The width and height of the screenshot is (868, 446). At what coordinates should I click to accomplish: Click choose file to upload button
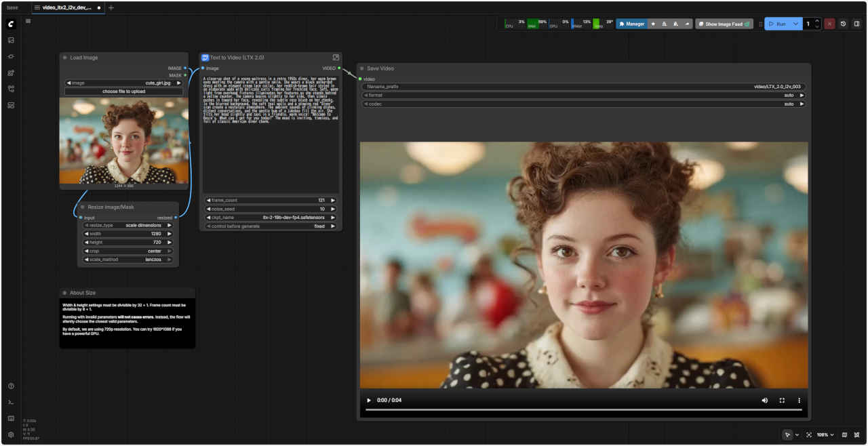coord(123,91)
